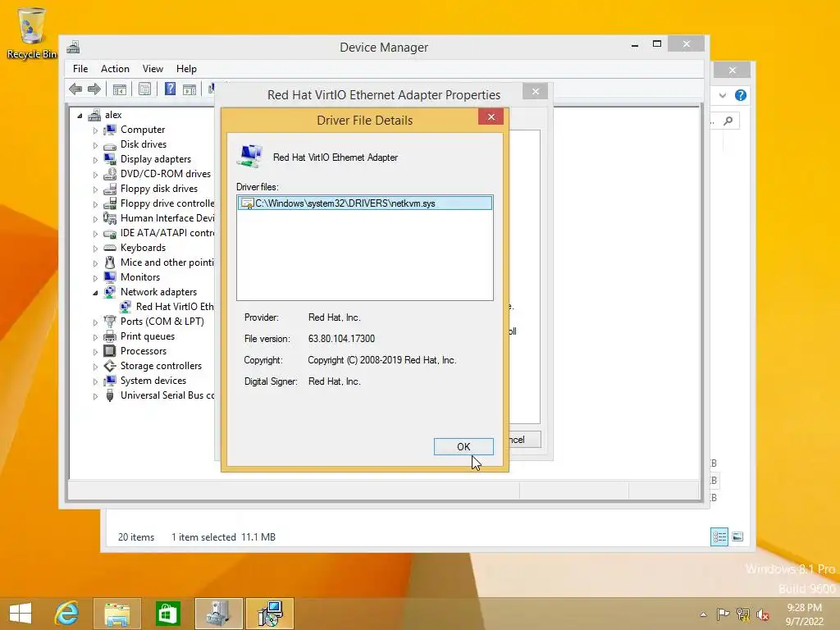Expand the Computer category
The image size is (840, 630).
click(95, 130)
